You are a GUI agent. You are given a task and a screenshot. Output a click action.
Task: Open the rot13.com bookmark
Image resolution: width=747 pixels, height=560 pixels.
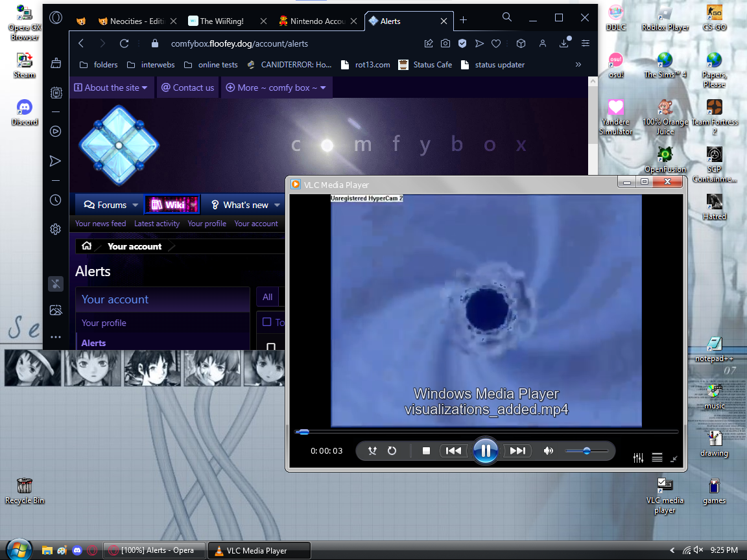tap(366, 65)
